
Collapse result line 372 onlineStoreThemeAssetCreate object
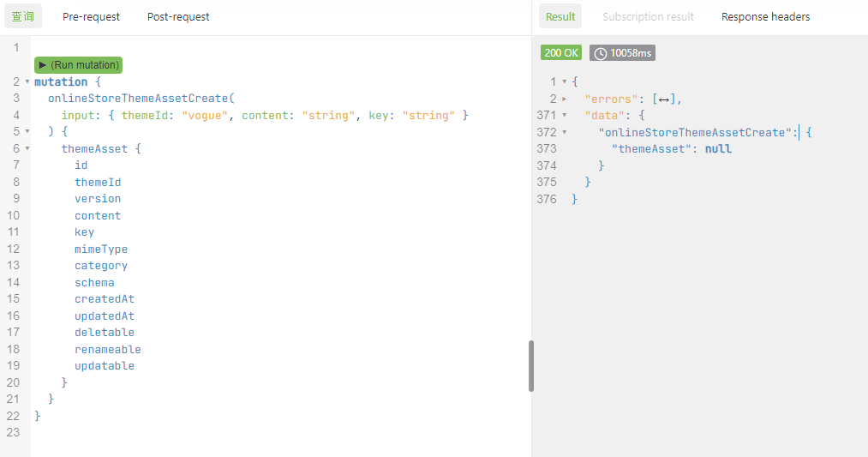point(564,132)
